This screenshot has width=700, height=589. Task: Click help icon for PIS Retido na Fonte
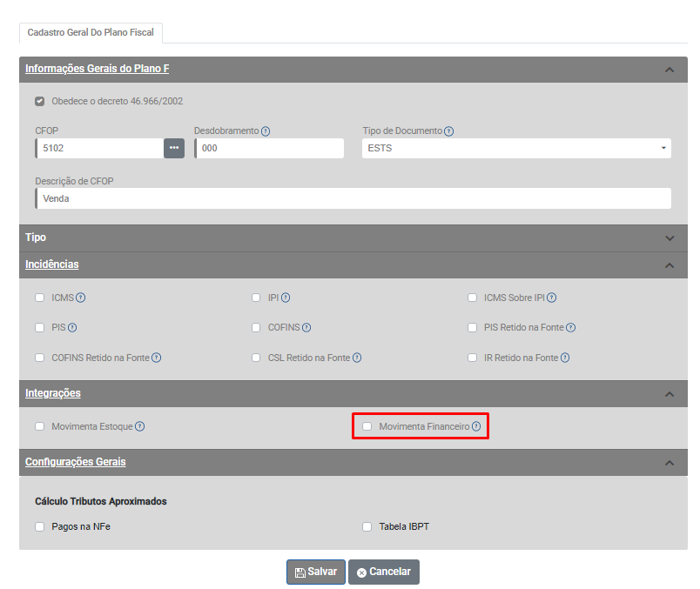point(571,328)
